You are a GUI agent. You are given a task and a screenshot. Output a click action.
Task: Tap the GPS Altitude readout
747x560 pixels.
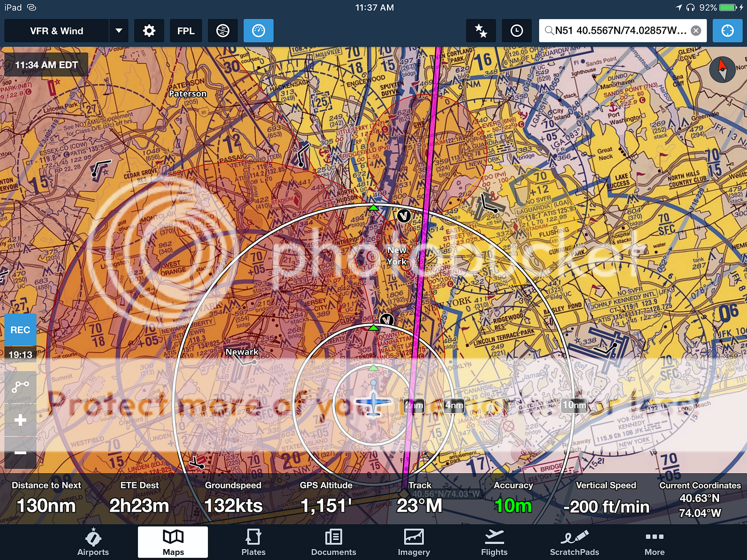(326, 498)
